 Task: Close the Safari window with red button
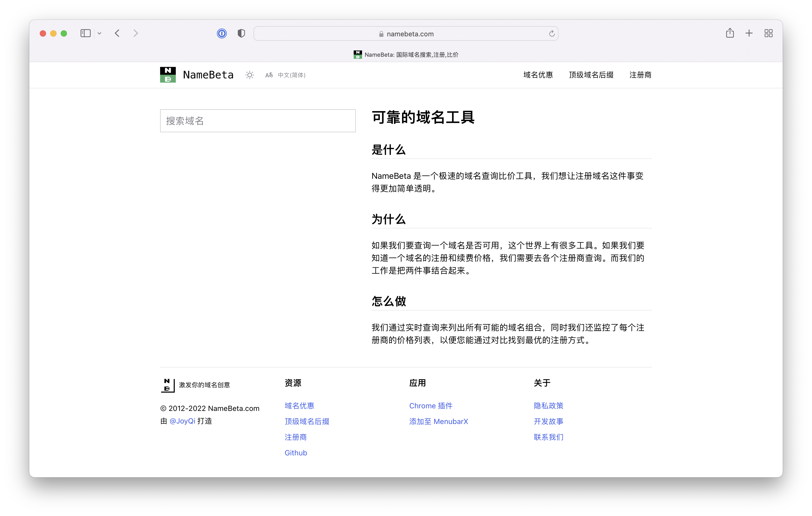click(43, 33)
